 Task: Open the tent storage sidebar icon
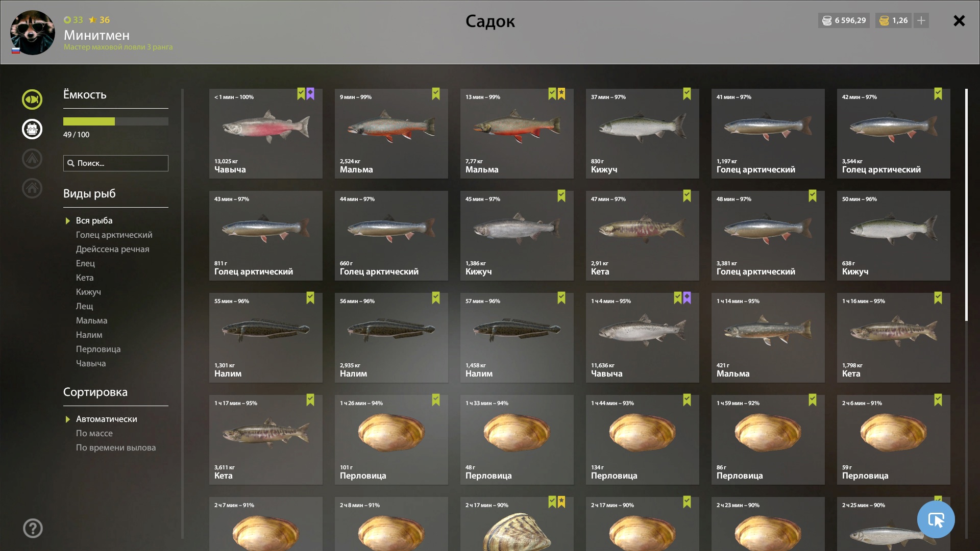click(32, 159)
